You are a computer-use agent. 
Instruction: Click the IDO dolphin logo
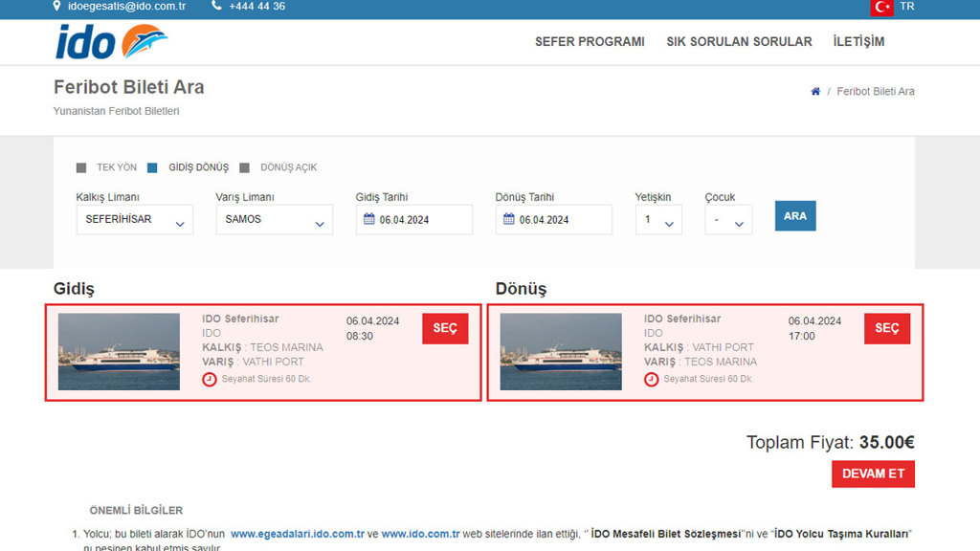point(111,42)
